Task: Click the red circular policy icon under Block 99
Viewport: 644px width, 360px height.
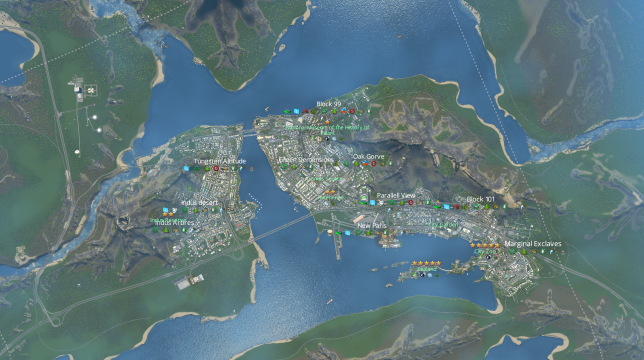Action: click(352, 111)
